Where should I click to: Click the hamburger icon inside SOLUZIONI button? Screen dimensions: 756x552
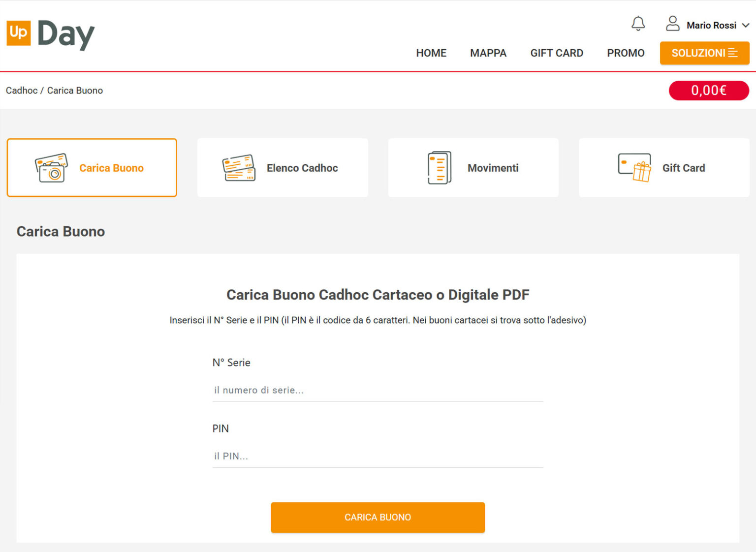[734, 53]
